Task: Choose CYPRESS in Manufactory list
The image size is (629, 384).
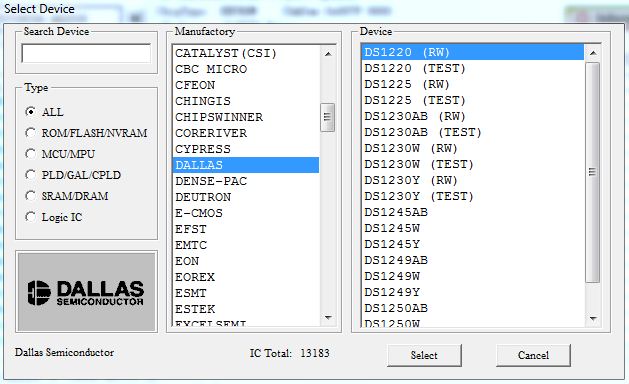Action: [x=246, y=149]
